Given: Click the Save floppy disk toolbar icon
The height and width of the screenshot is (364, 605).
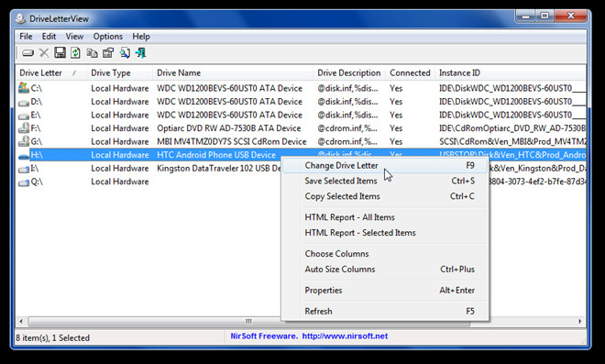Looking at the screenshot, I should (60, 52).
